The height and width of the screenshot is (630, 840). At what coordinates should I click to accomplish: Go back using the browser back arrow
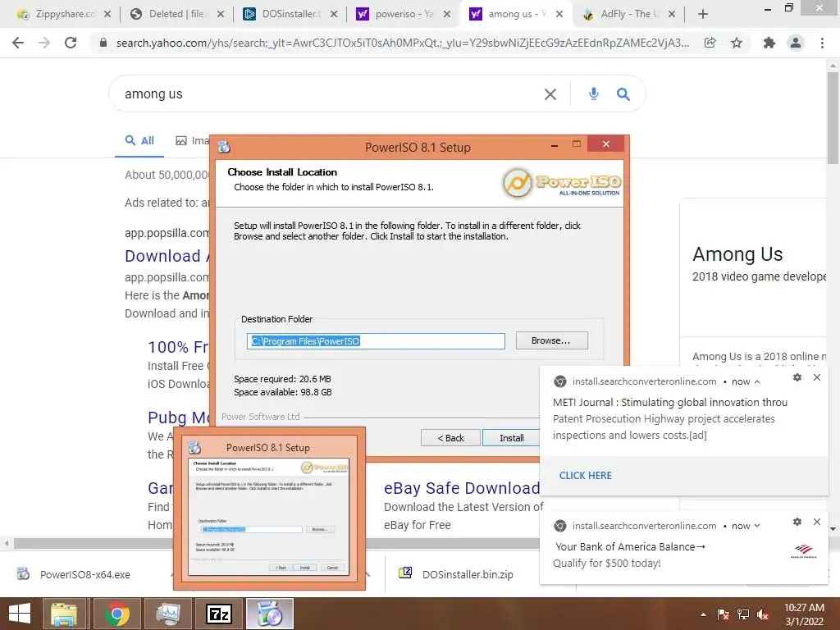(18, 43)
